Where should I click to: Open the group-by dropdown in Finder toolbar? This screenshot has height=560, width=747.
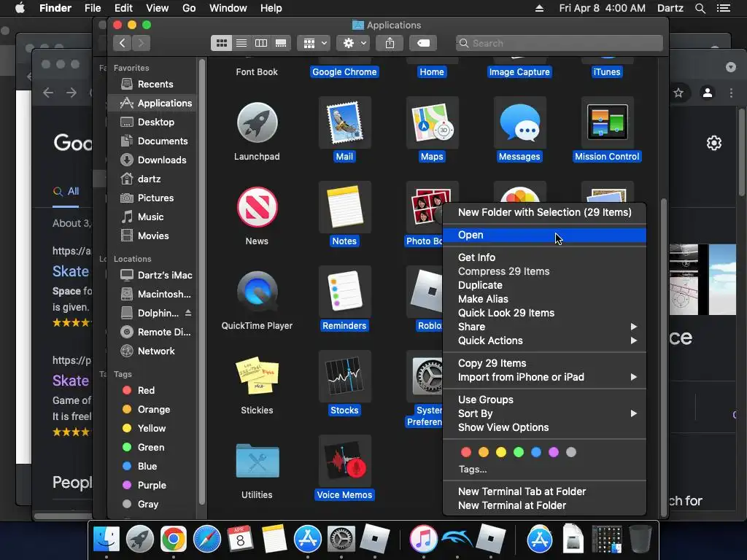[x=314, y=43]
